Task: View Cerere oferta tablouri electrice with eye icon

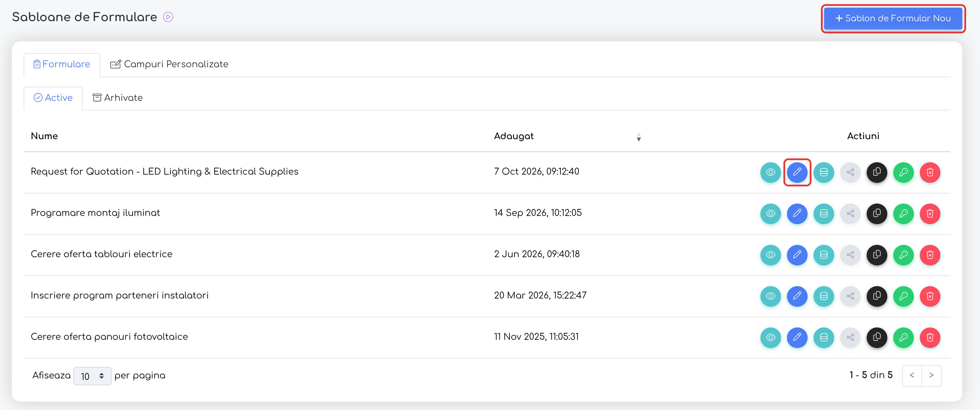Action: coord(770,255)
